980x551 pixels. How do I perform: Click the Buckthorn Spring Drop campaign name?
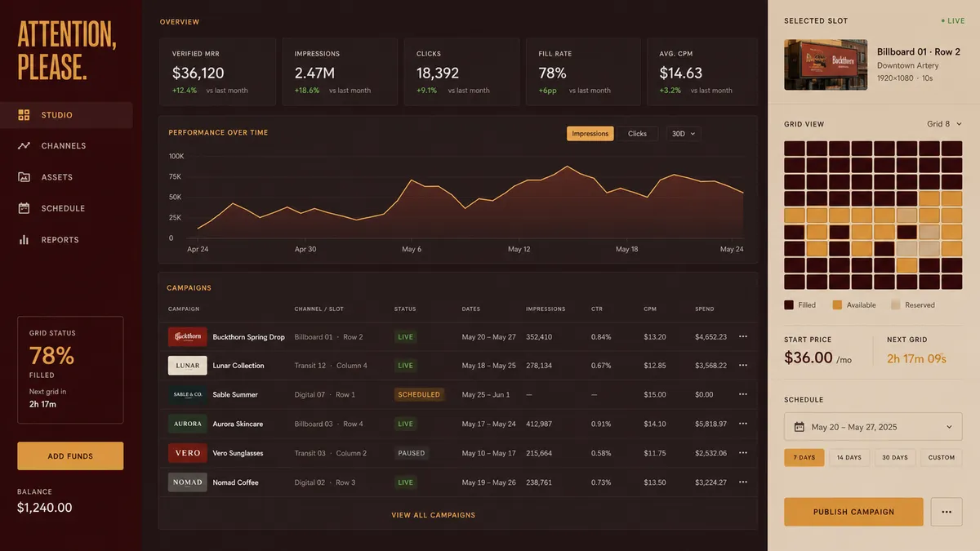pyautogui.click(x=248, y=337)
